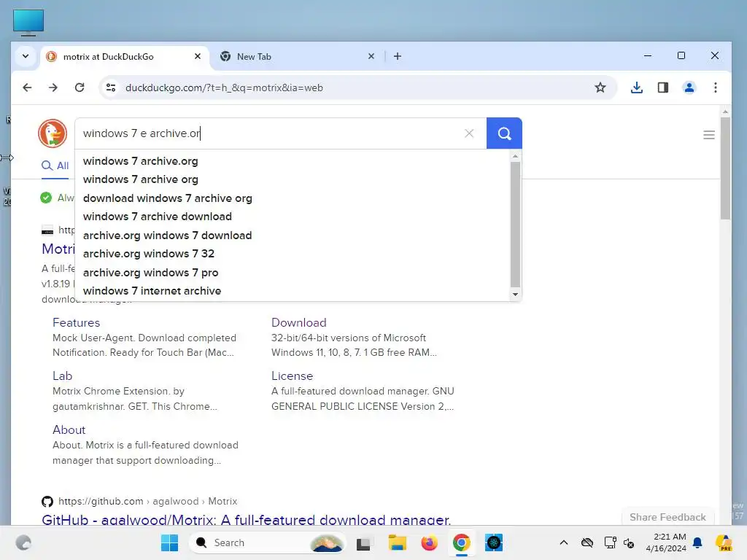Image resolution: width=747 pixels, height=560 pixels.
Task: Open the License sitelink
Action: 292,376
